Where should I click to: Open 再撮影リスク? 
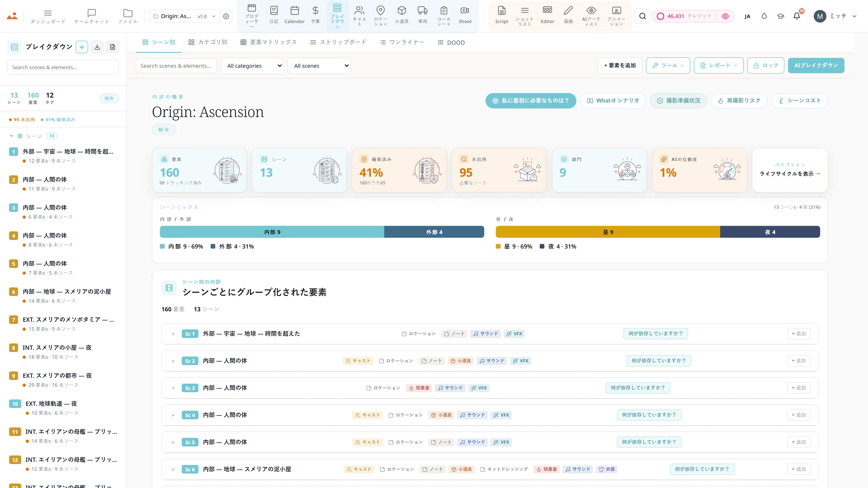point(739,101)
